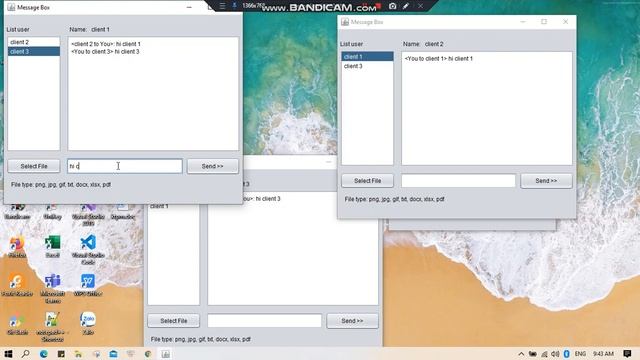The image size is (640, 360).
Task: Click Bandicam recording bar close X
Action: (x=420, y=6)
